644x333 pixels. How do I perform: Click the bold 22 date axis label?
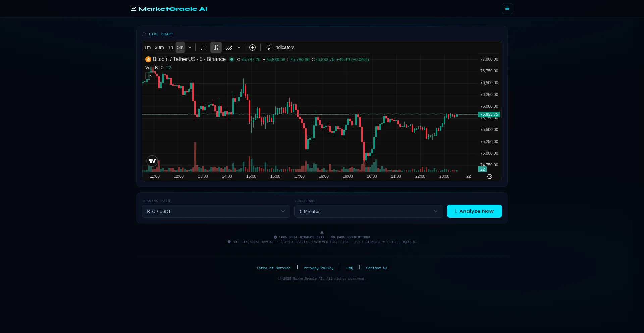point(469,176)
